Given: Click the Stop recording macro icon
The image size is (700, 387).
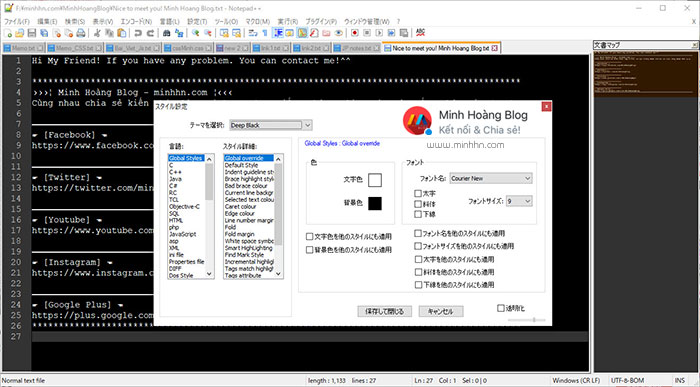Looking at the screenshot, I should 367,33.
